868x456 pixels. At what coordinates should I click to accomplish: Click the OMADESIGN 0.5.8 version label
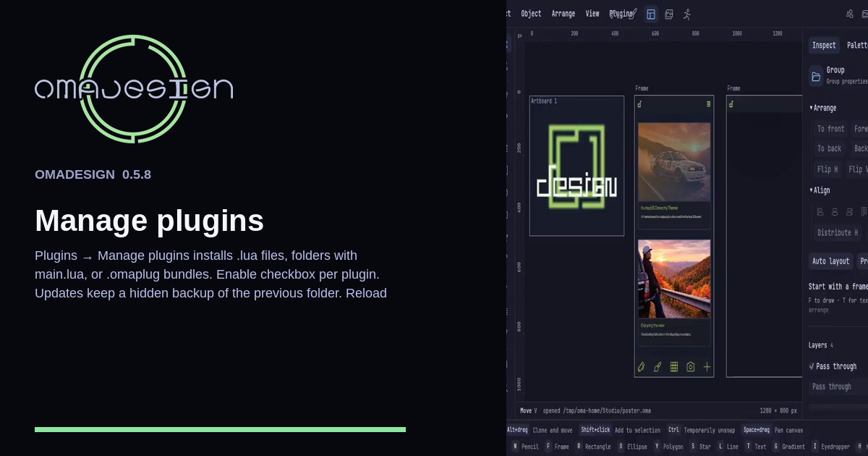(93, 174)
